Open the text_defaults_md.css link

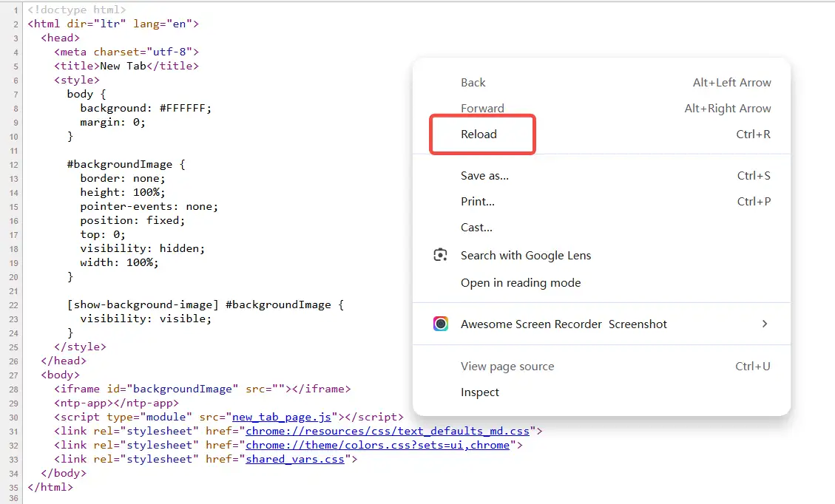click(387, 431)
